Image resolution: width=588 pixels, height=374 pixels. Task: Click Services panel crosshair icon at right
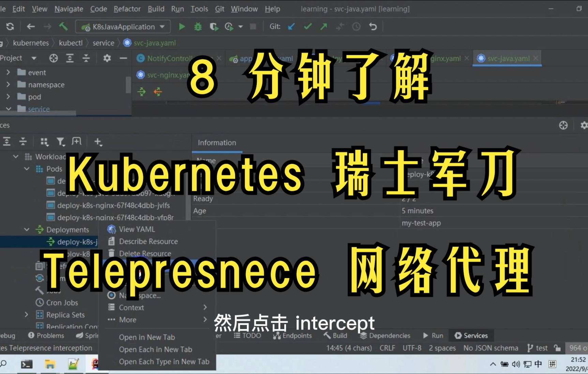point(563,125)
